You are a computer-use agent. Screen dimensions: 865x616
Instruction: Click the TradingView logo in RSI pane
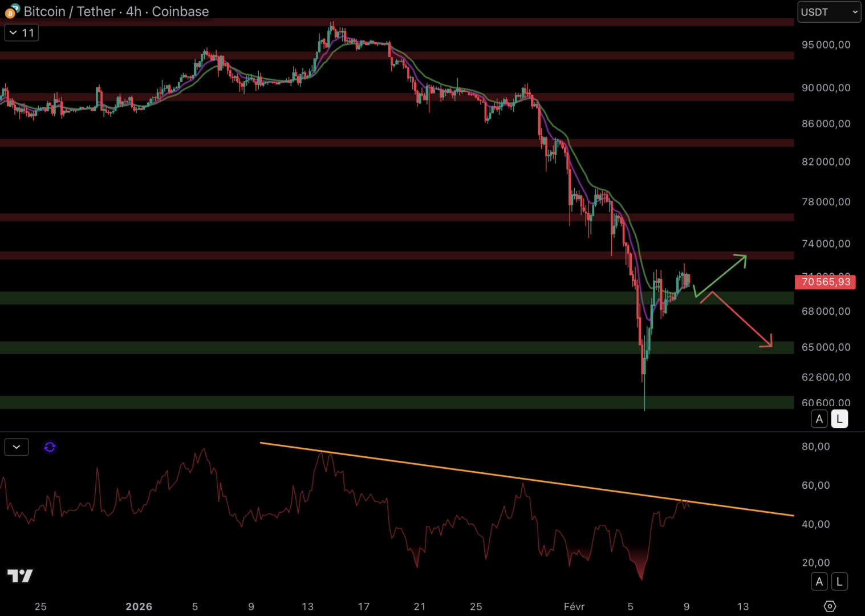(20, 576)
